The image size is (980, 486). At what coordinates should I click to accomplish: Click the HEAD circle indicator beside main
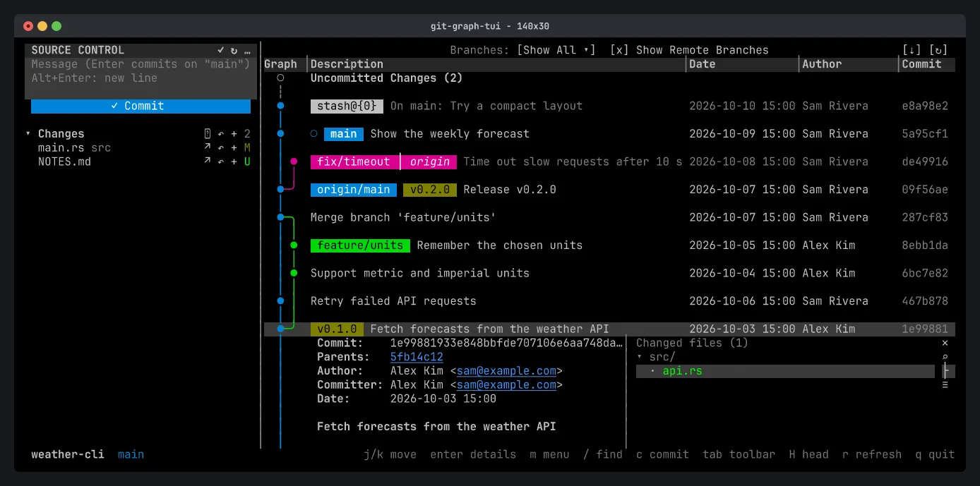tap(313, 134)
